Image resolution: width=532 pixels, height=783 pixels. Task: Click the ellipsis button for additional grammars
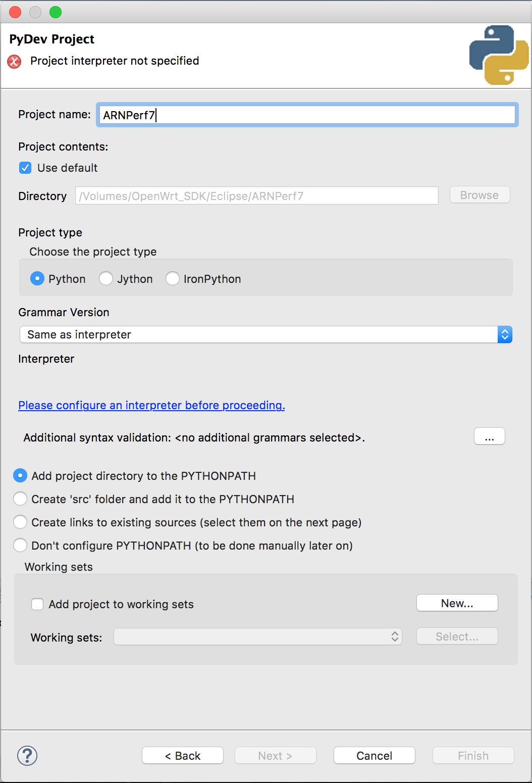[490, 436]
